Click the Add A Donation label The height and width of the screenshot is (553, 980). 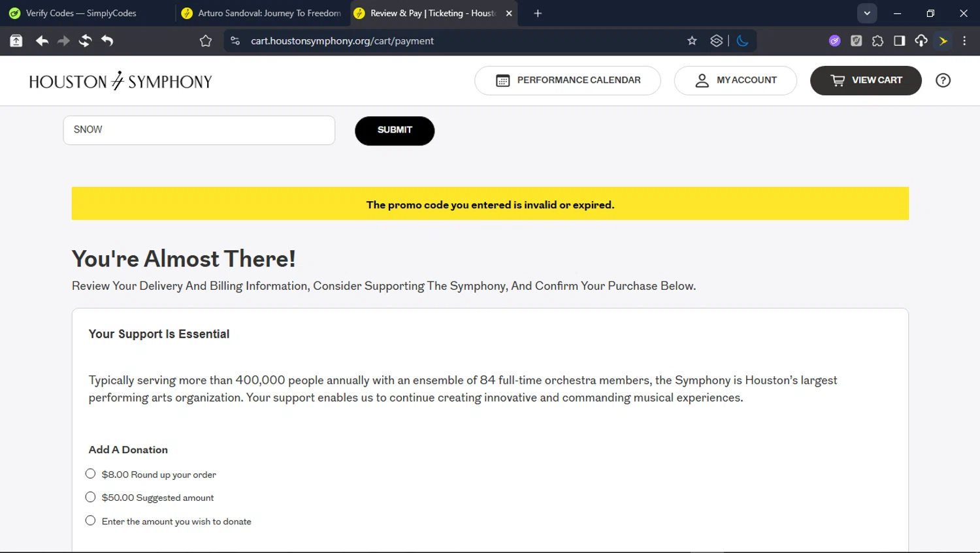(x=128, y=450)
